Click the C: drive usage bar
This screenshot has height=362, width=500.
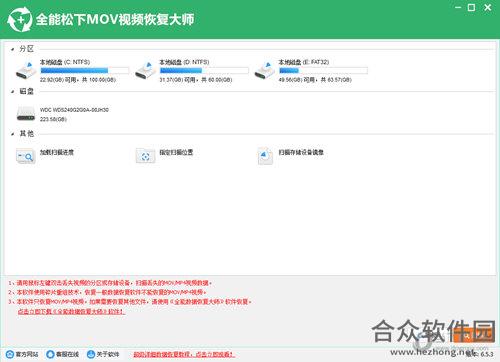coord(85,70)
